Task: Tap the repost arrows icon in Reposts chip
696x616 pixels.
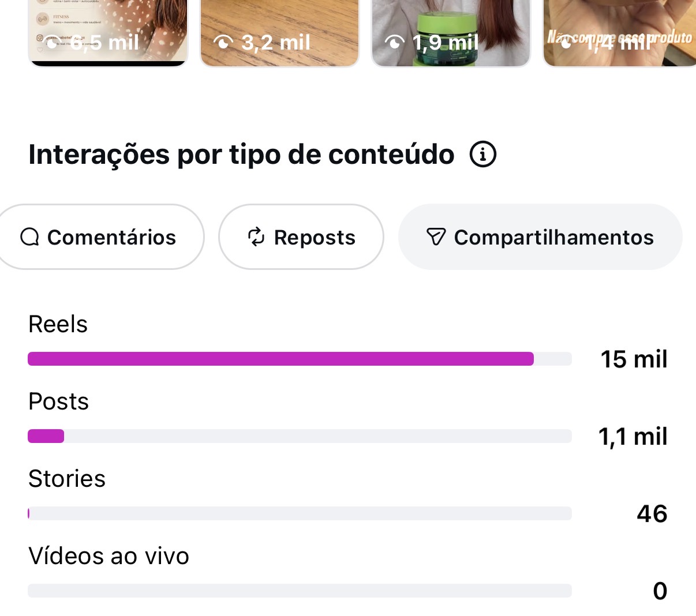Action: coord(256,237)
